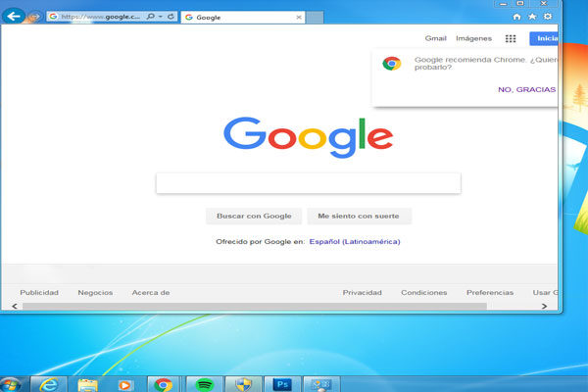Click the Google logo

tap(309, 137)
